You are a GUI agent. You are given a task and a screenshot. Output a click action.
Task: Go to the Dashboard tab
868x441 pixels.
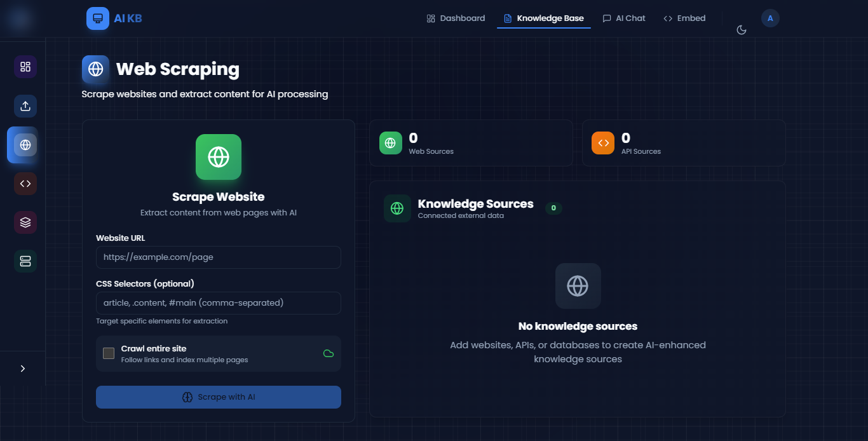456,18
